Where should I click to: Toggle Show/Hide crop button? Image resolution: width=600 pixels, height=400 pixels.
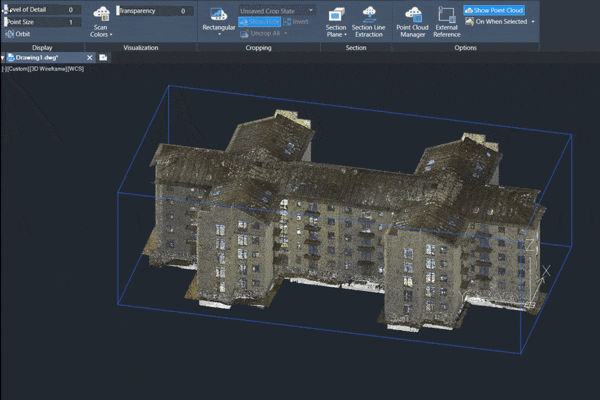coord(259,22)
